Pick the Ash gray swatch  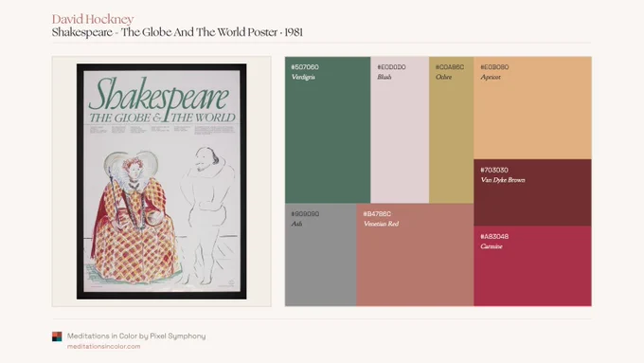tap(320, 255)
